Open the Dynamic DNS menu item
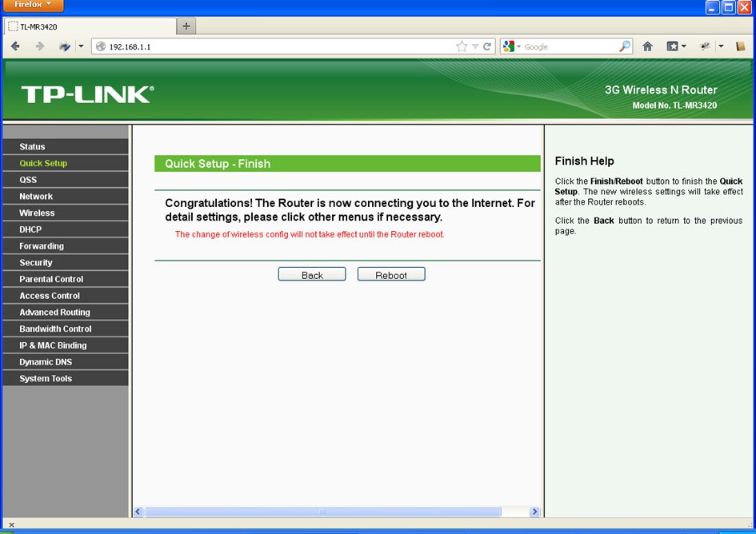The image size is (756, 534). (x=66, y=362)
